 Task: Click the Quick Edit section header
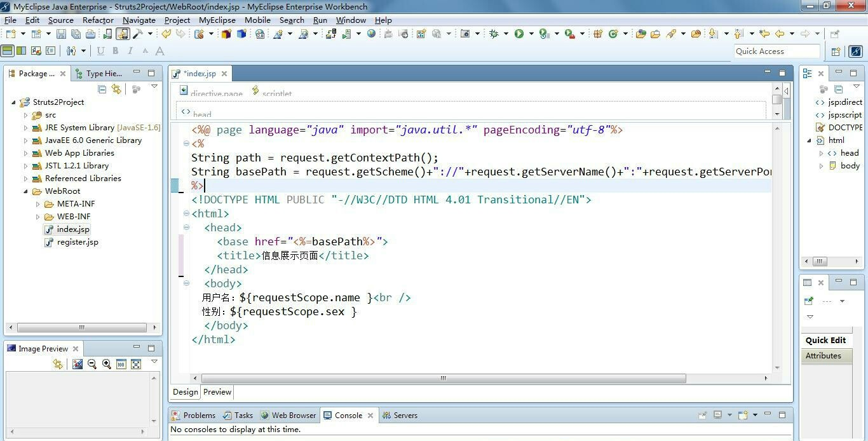pyautogui.click(x=825, y=340)
